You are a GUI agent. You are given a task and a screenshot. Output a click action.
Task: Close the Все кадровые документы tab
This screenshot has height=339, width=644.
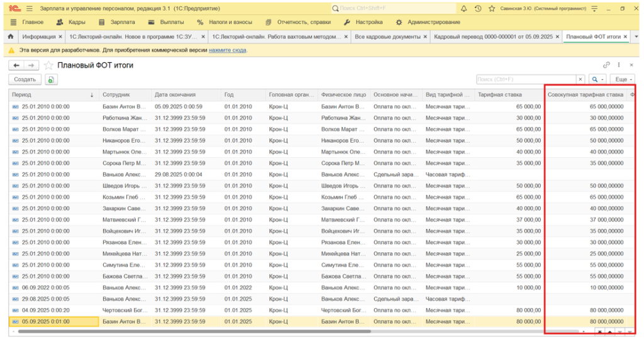pos(425,36)
